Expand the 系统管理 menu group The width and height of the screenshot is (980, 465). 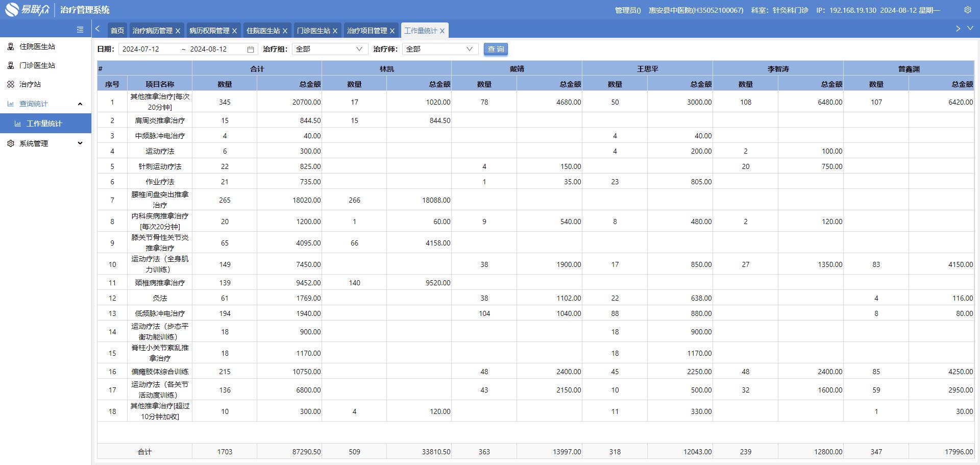click(80, 143)
